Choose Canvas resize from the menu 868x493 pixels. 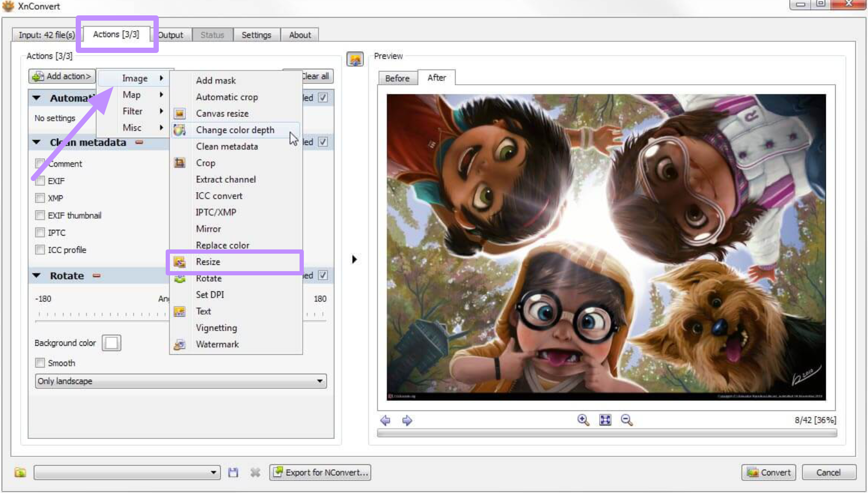[x=236, y=113]
